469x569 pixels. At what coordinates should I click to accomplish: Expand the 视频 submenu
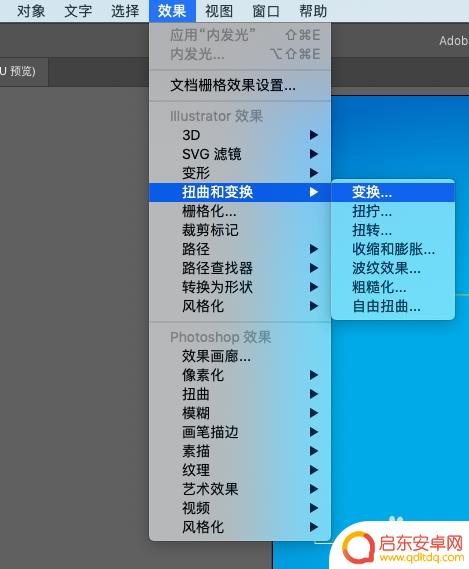tap(240, 508)
